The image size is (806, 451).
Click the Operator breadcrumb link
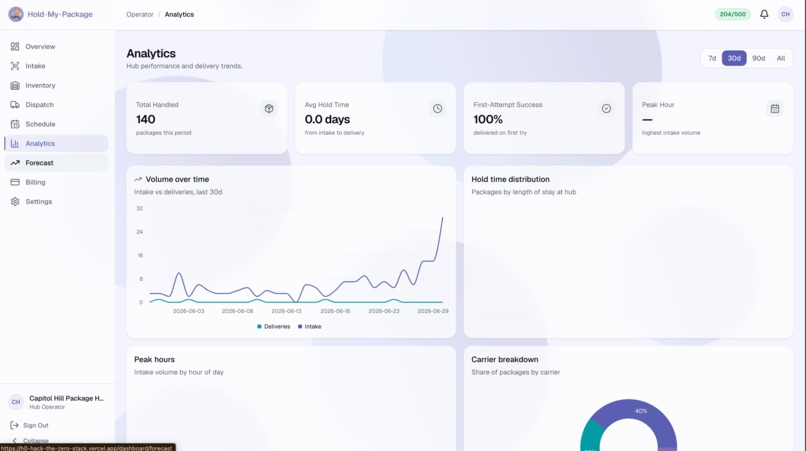pyautogui.click(x=140, y=14)
